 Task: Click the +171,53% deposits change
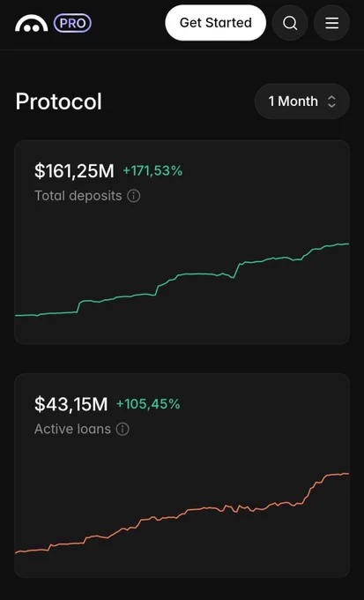(x=152, y=171)
